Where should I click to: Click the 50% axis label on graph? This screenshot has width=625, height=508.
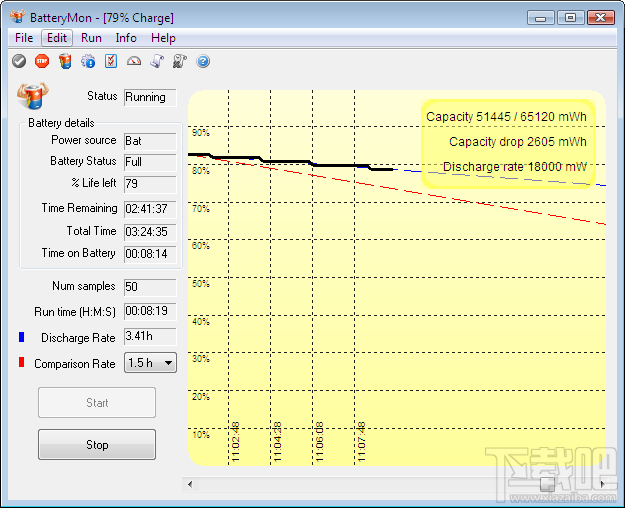click(200, 284)
